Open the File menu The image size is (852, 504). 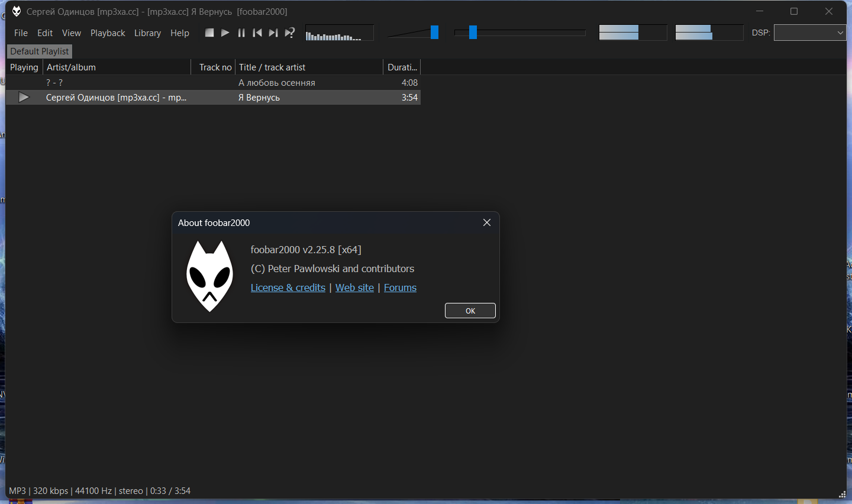point(21,33)
